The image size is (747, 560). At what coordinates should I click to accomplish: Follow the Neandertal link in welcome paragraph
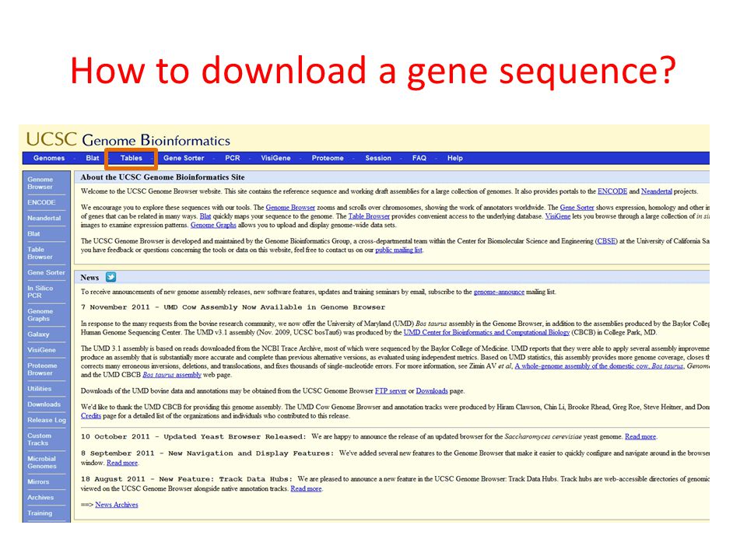click(657, 191)
